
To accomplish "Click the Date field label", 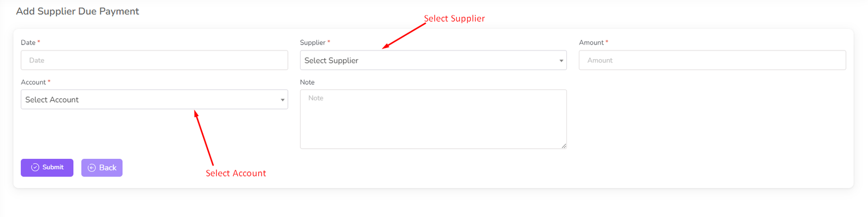I will tap(28, 42).
